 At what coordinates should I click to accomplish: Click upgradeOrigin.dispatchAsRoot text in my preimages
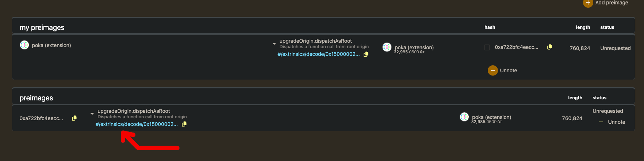(315, 41)
